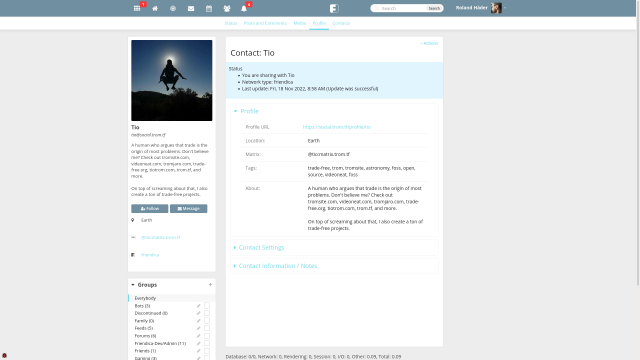Viewport: 640px width, 360px height.
Task: Open the calendar icon in navbar
Action: [x=209, y=8]
